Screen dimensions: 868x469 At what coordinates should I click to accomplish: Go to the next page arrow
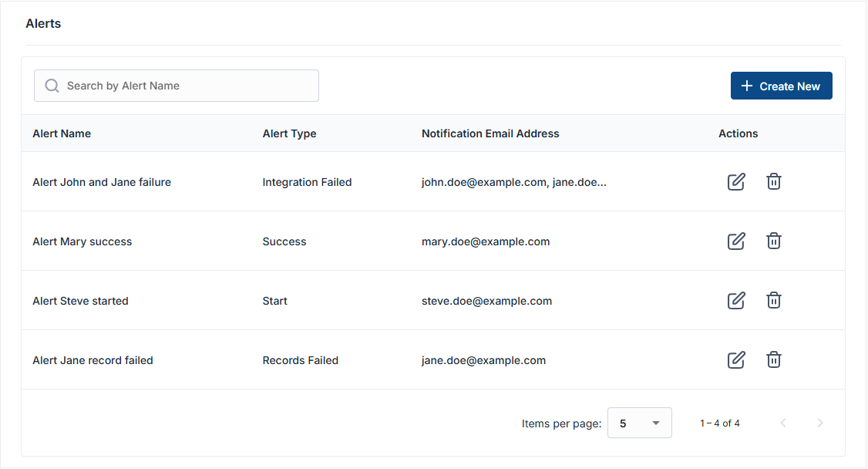[x=820, y=423]
